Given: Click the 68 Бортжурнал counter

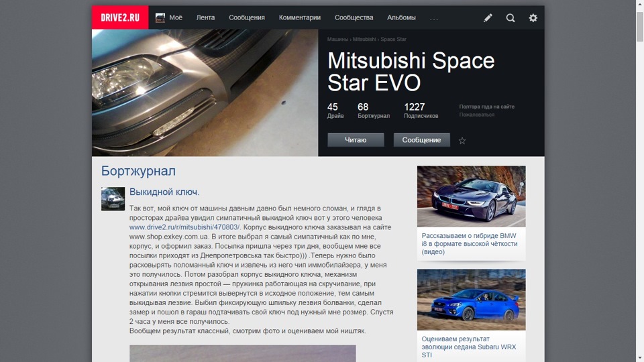Looking at the screenshot, I should point(374,111).
